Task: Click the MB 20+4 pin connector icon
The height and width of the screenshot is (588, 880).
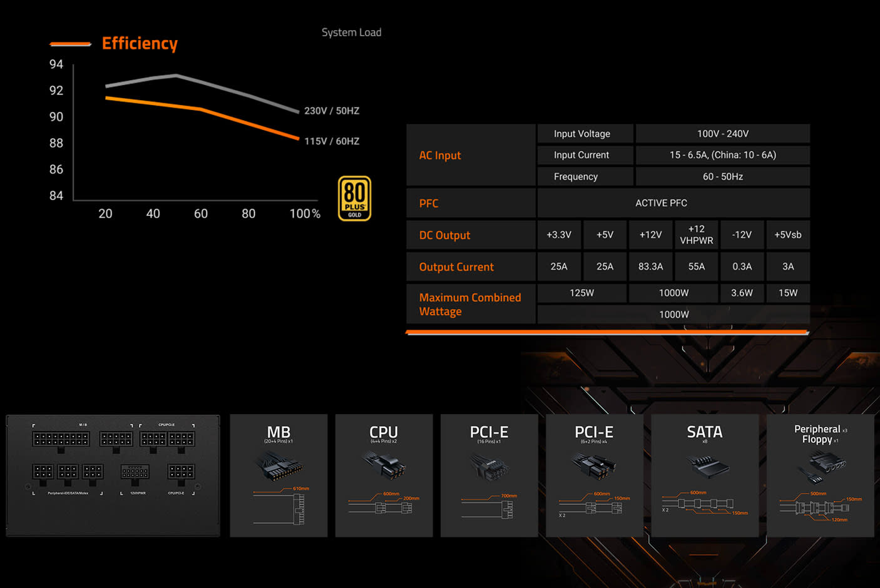Action: (x=279, y=467)
